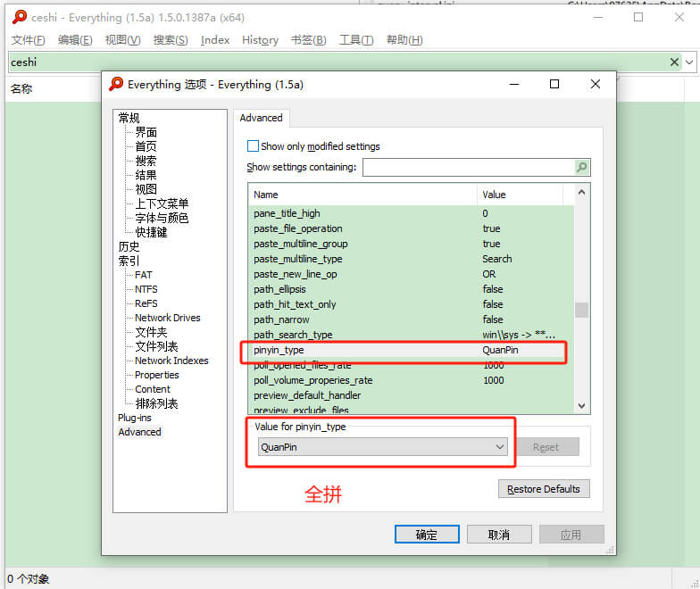
Task: Select ReFS in options tree
Action: click(x=146, y=303)
